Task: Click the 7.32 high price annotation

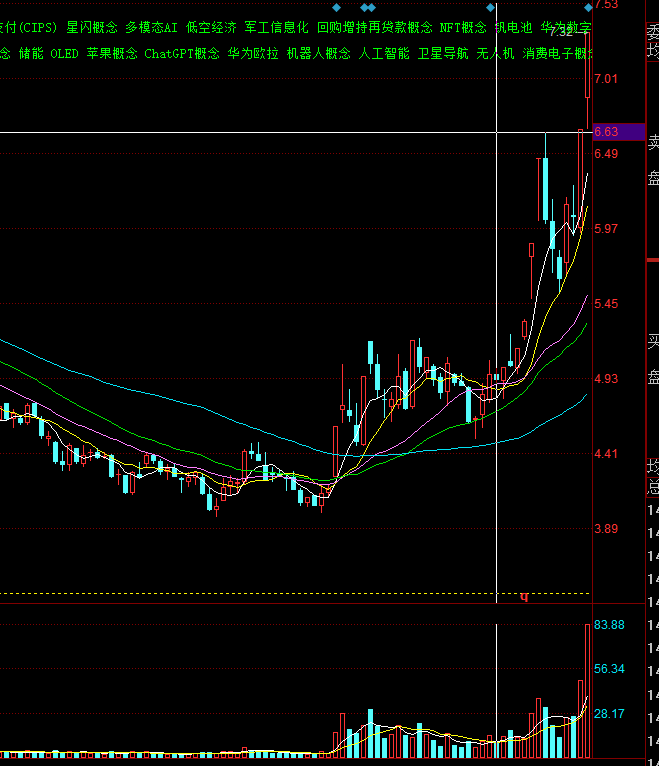Action: (561, 33)
